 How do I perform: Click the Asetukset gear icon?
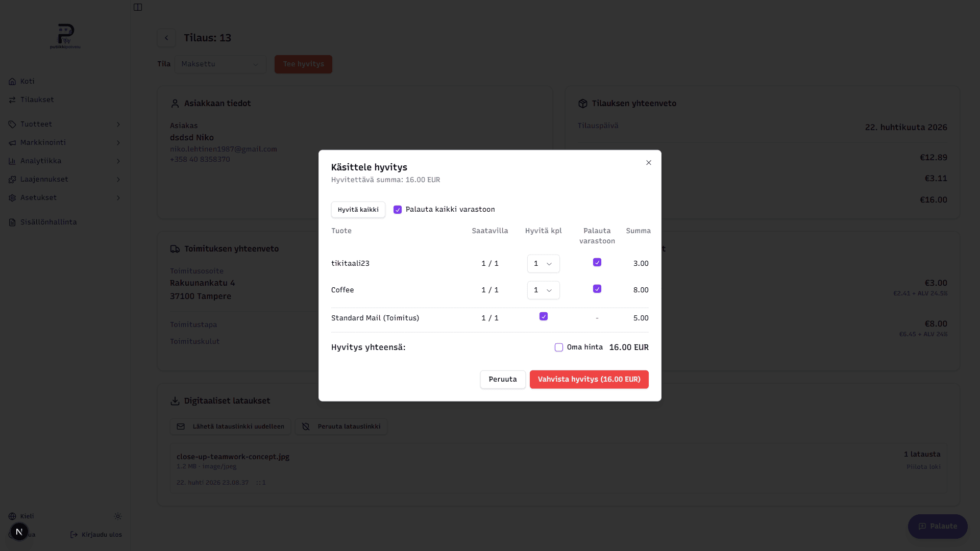(12, 198)
